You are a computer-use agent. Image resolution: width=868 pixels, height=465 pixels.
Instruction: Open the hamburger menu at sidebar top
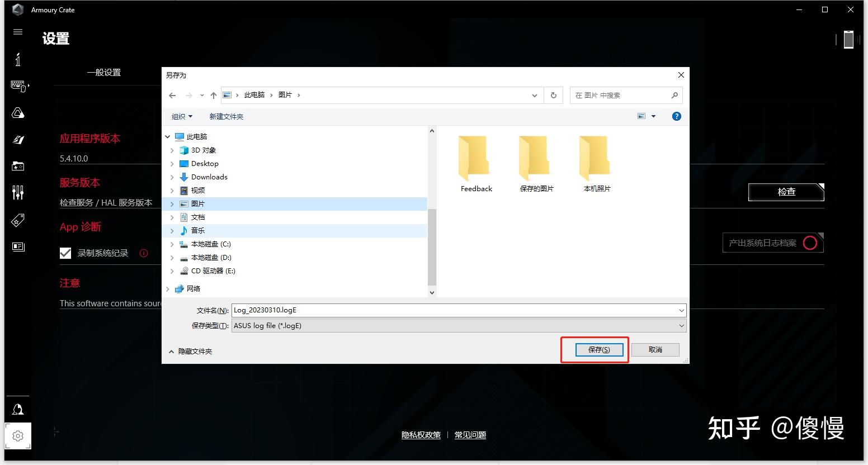point(17,32)
